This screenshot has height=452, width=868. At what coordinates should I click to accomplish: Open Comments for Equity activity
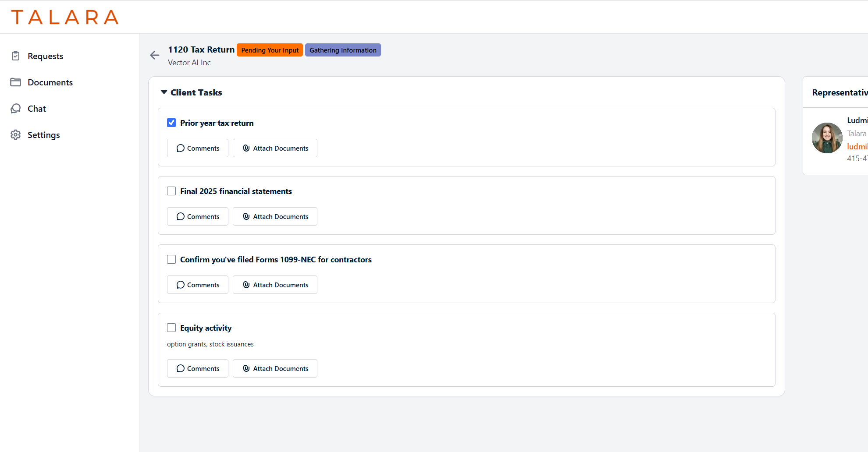tap(198, 368)
